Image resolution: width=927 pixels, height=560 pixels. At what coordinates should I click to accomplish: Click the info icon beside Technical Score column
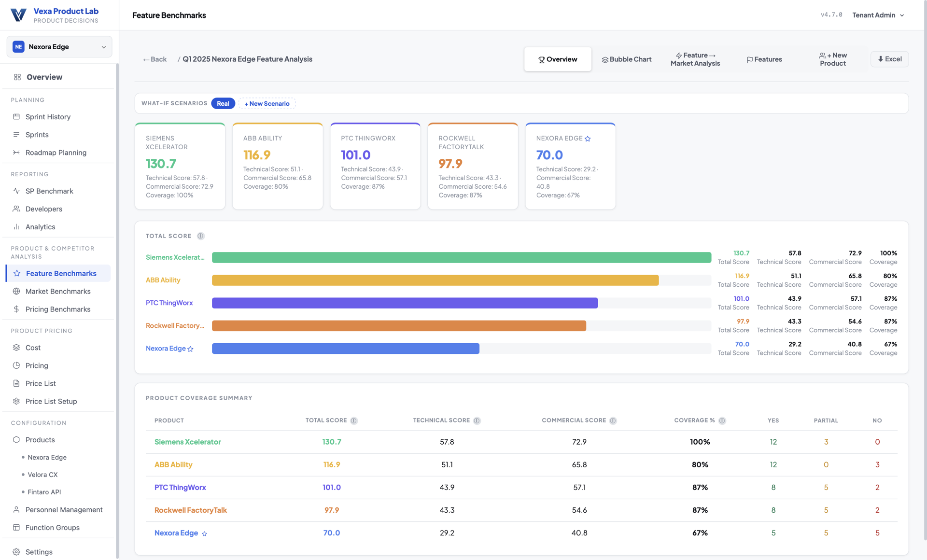click(x=477, y=421)
